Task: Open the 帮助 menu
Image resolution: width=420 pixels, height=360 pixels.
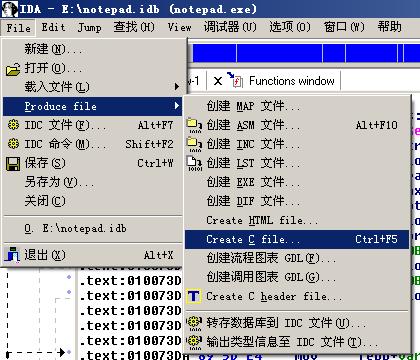Action: pyautogui.click(x=389, y=27)
